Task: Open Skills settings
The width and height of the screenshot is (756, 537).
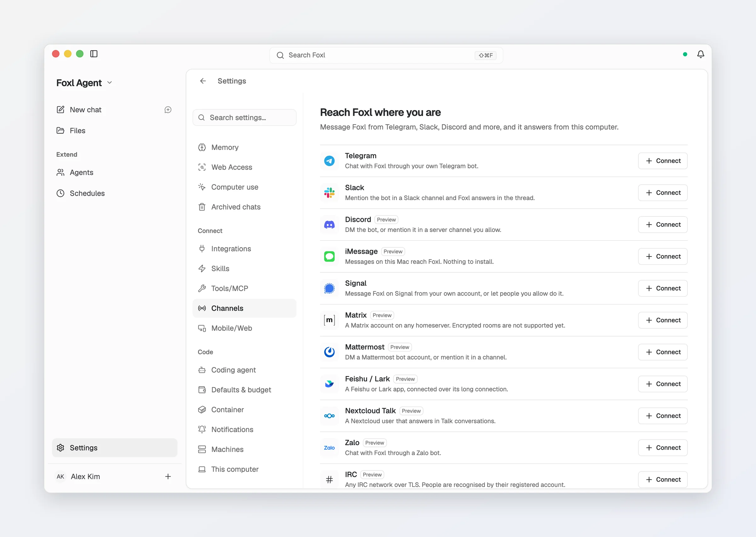Action: pos(244,268)
